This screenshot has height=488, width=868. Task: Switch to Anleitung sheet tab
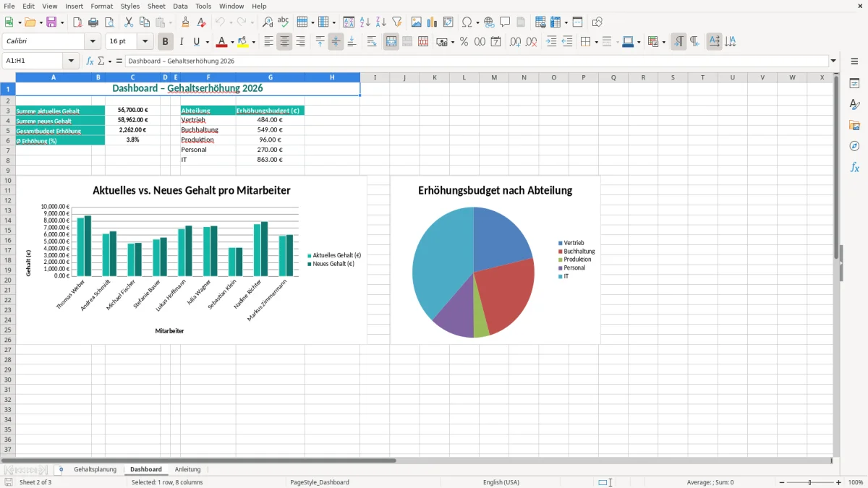point(188,469)
